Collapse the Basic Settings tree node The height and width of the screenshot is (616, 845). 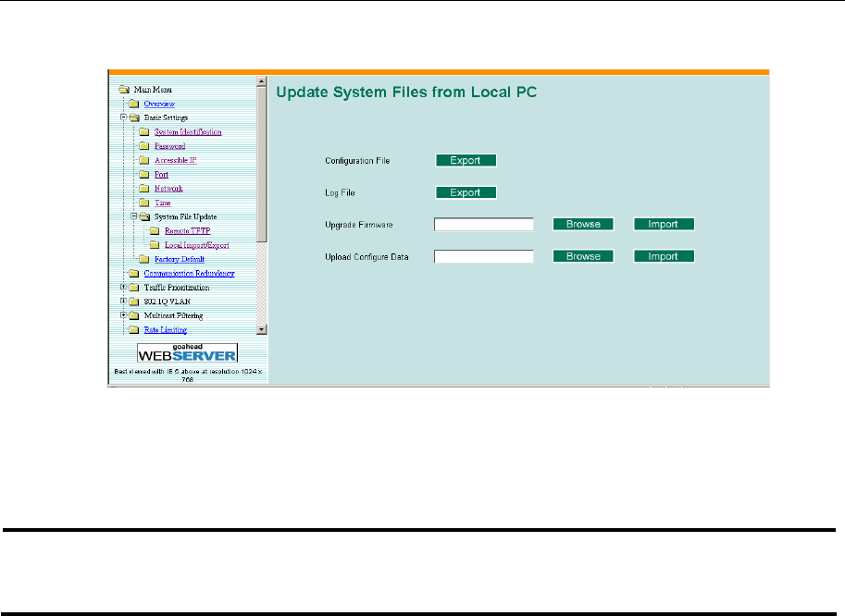pyautogui.click(x=123, y=118)
